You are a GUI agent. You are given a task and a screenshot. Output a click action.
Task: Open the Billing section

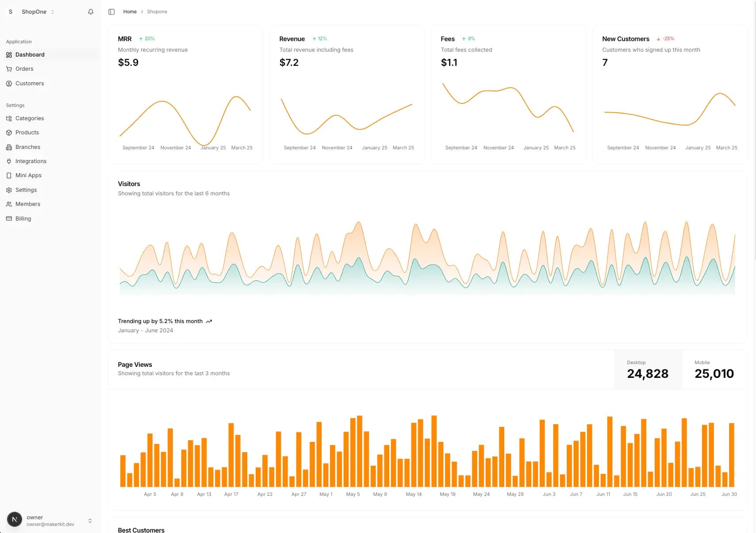[23, 219]
